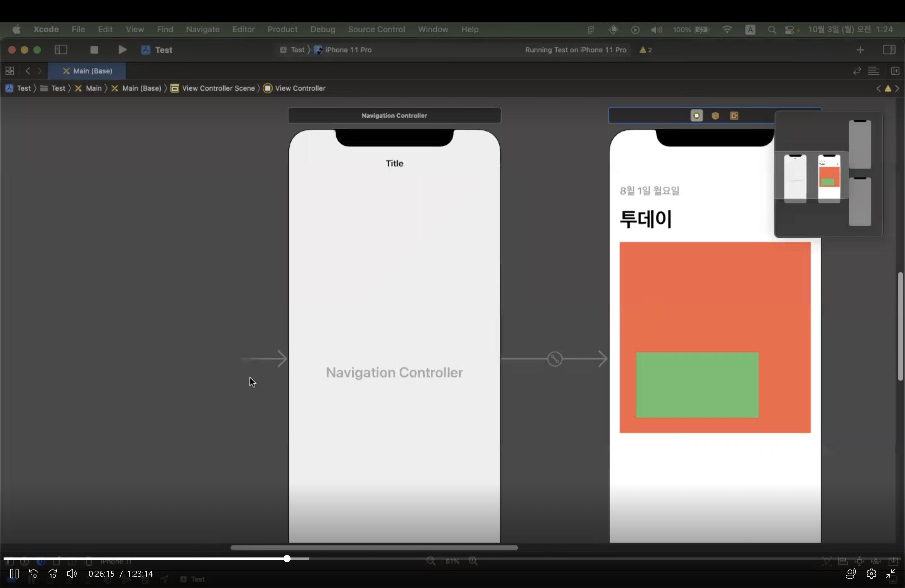Toggle the video mute speaker icon
Image resolution: width=905 pixels, height=588 pixels.
(x=72, y=574)
